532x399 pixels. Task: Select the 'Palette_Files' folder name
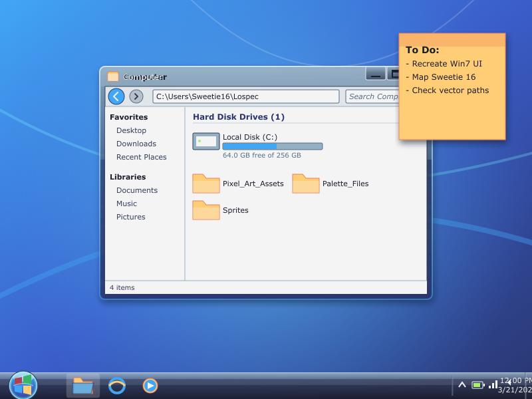click(x=345, y=184)
